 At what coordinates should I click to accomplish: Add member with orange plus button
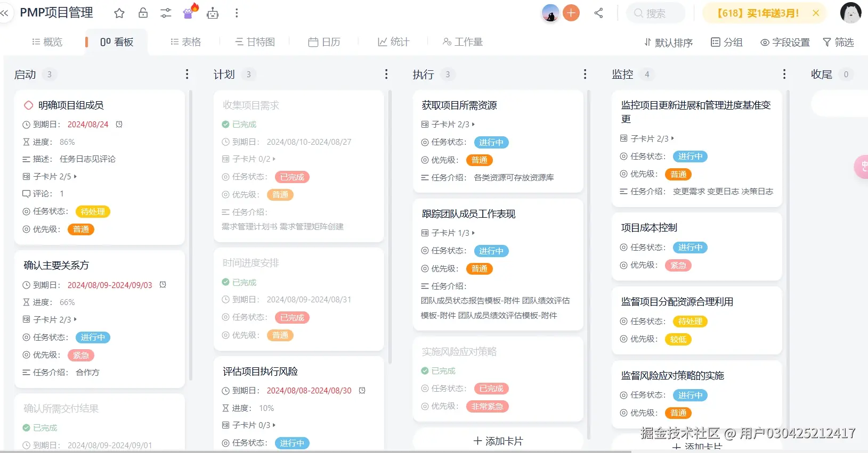571,13
